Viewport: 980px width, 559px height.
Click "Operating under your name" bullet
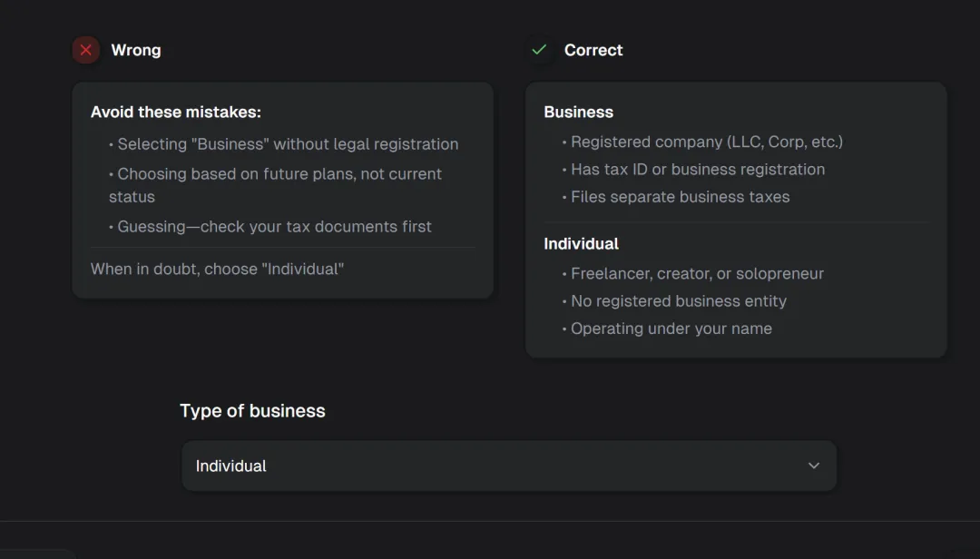click(671, 329)
